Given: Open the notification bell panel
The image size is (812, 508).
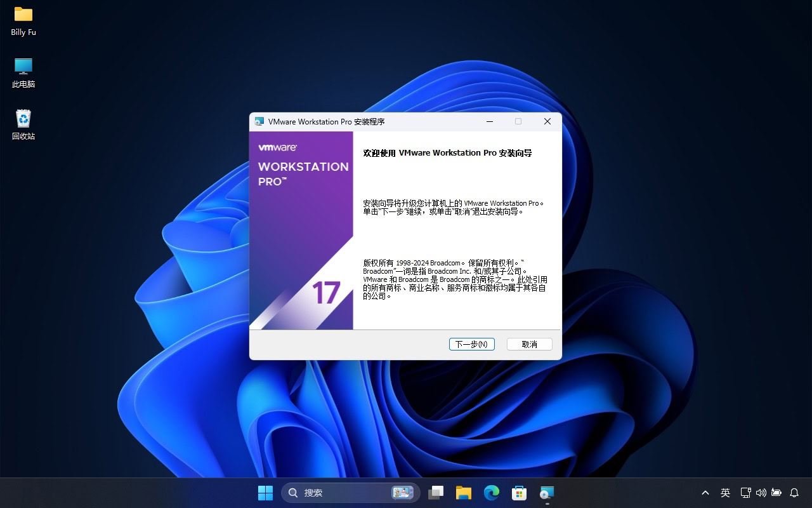Looking at the screenshot, I should point(794,493).
